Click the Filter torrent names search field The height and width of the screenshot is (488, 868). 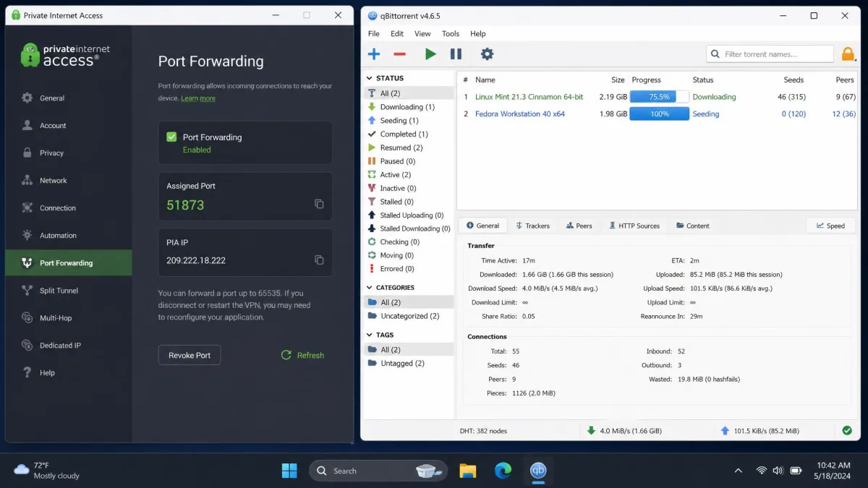click(x=770, y=54)
